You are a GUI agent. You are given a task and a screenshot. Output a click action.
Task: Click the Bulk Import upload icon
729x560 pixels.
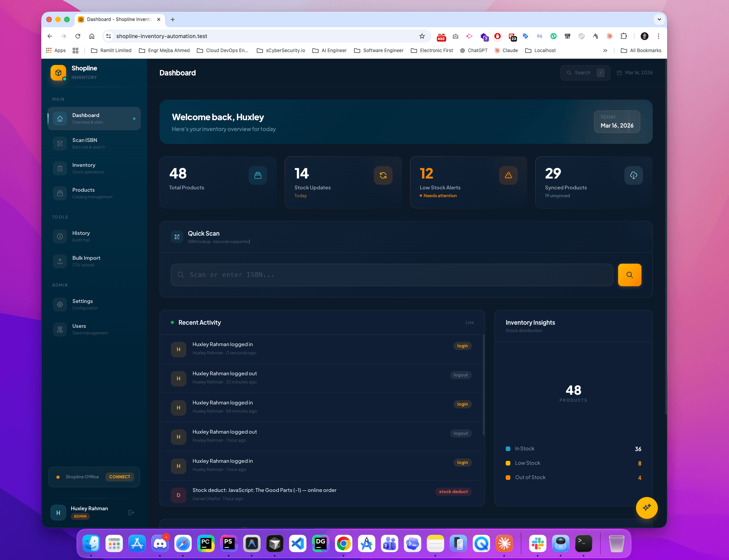click(60, 261)
